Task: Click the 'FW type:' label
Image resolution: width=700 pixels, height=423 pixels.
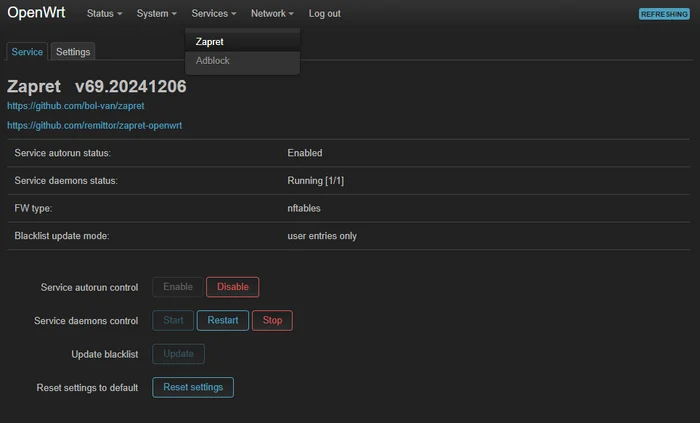Action: point(33,208)
